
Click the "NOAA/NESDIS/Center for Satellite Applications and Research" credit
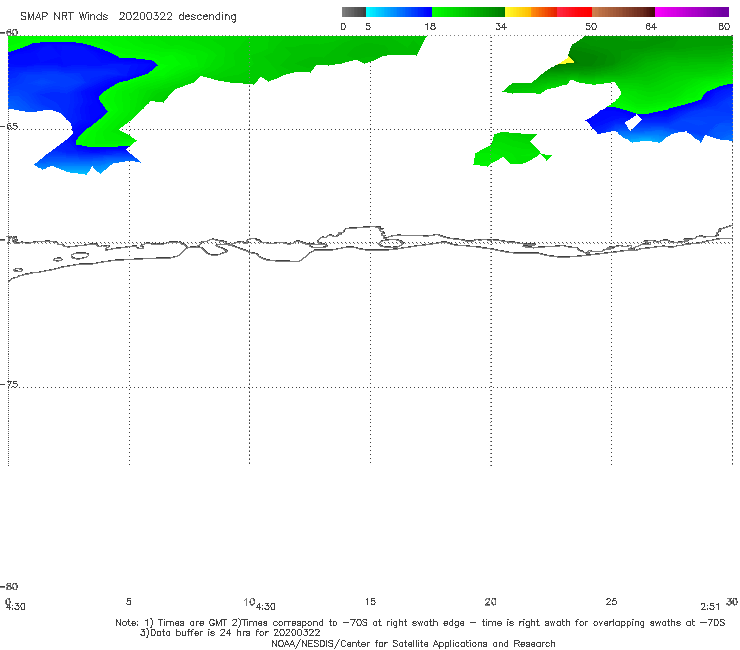coord(413,644)
